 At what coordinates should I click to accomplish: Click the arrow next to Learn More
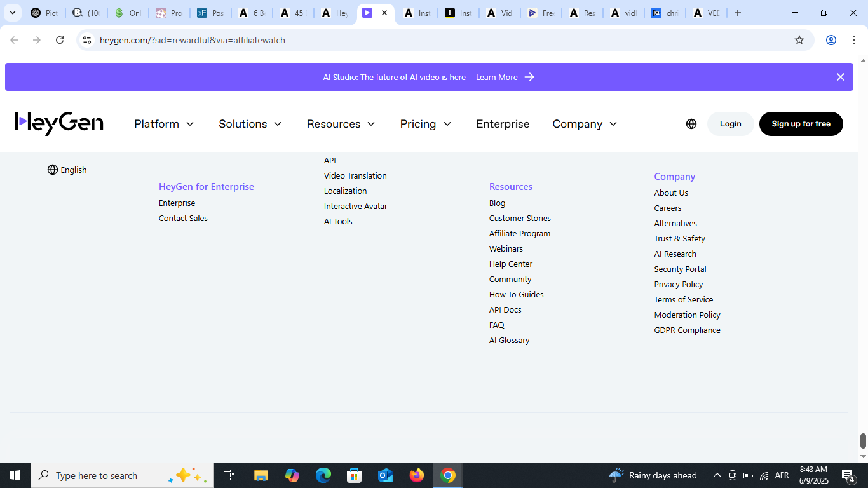529,77
